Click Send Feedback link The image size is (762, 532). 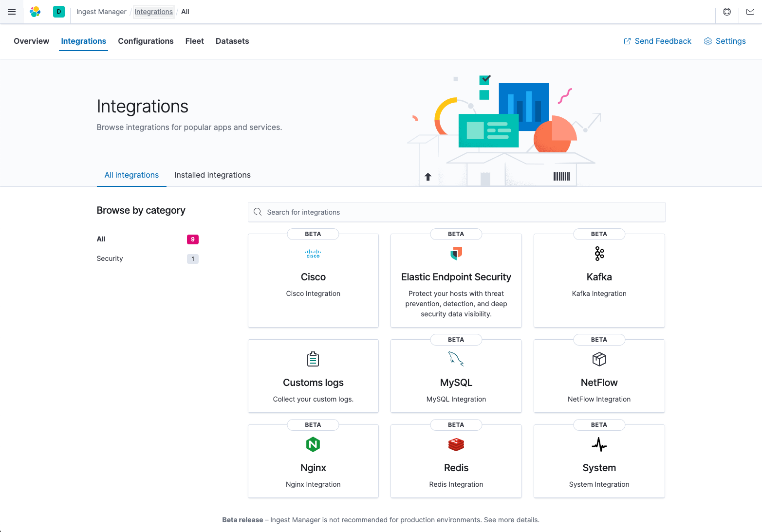point(657,41)
